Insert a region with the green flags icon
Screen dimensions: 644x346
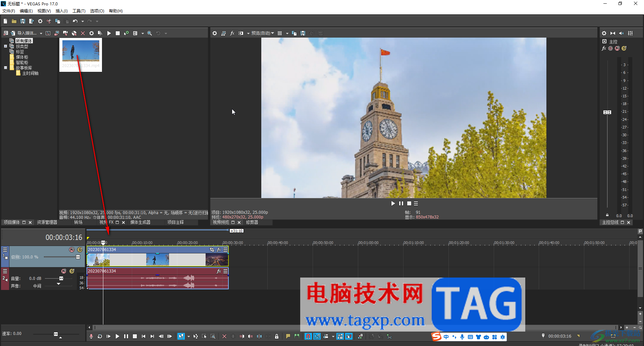[x=297, y=336]
